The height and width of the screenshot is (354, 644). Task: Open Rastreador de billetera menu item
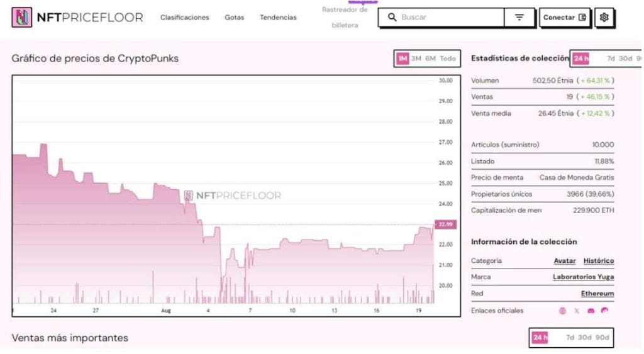(x=345, y=17)
